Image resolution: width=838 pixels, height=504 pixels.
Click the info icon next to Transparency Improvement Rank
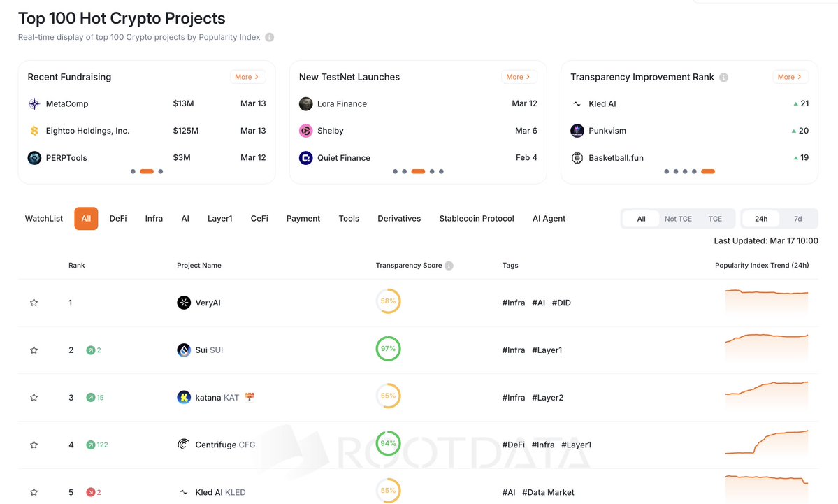click(723, 78)
